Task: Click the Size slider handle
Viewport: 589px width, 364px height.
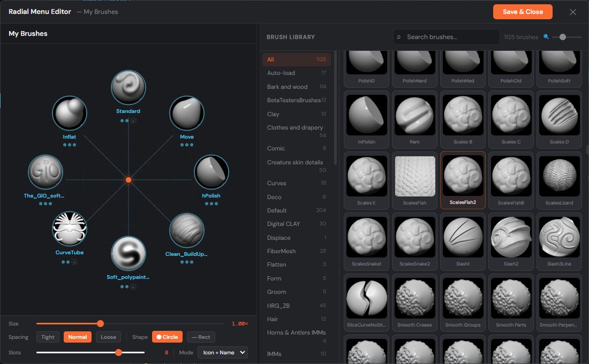Action: [x=100, y=323]
